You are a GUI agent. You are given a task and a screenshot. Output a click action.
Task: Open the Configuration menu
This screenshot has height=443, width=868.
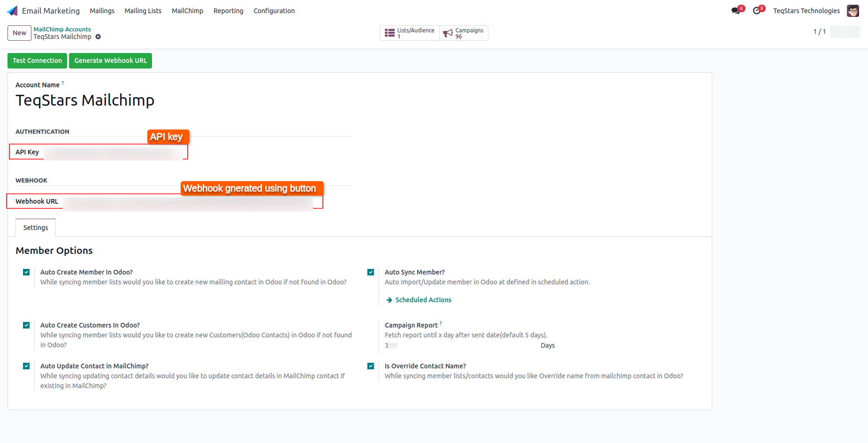click(274, 11)
